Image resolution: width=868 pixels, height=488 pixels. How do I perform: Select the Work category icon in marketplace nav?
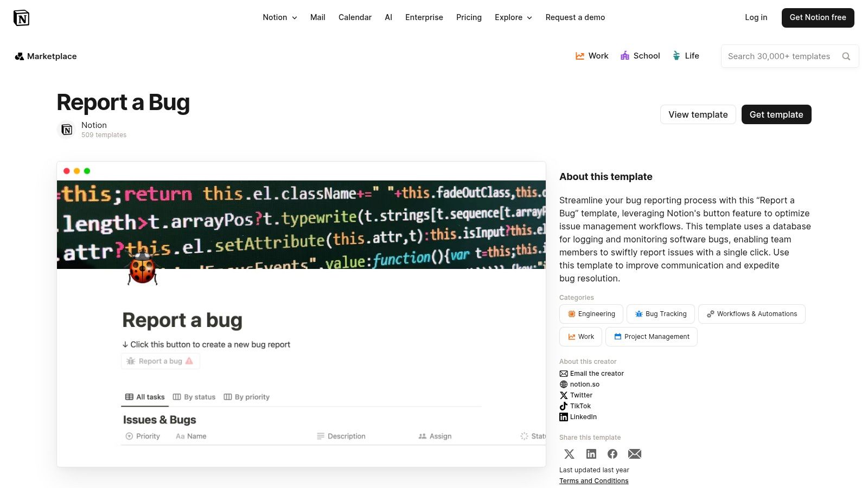click(x=580, y=56)
